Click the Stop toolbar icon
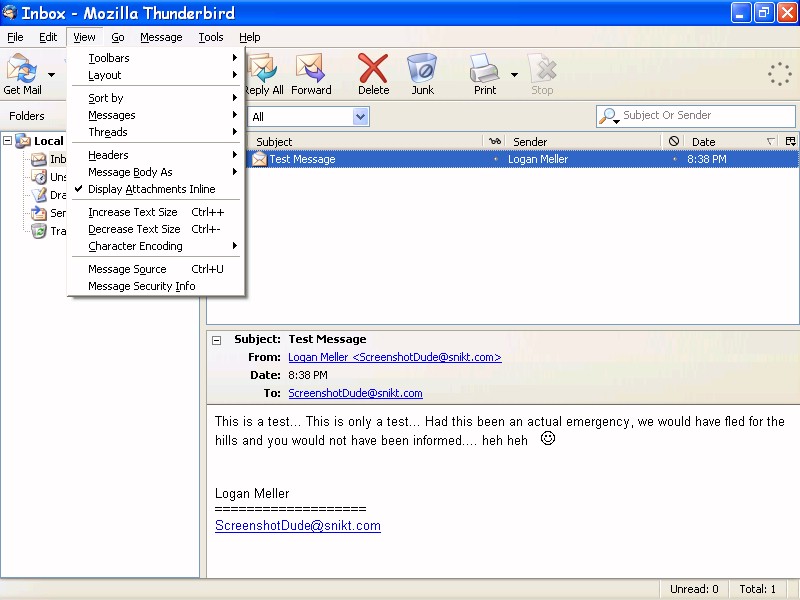 542,69
